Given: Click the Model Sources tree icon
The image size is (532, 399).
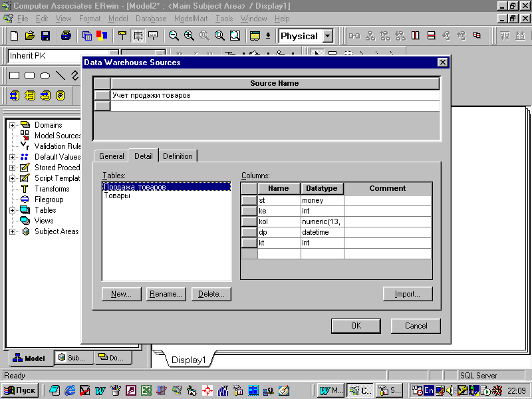Looking at the screenshot, I should pyautogui.click(x=25, y=135).
